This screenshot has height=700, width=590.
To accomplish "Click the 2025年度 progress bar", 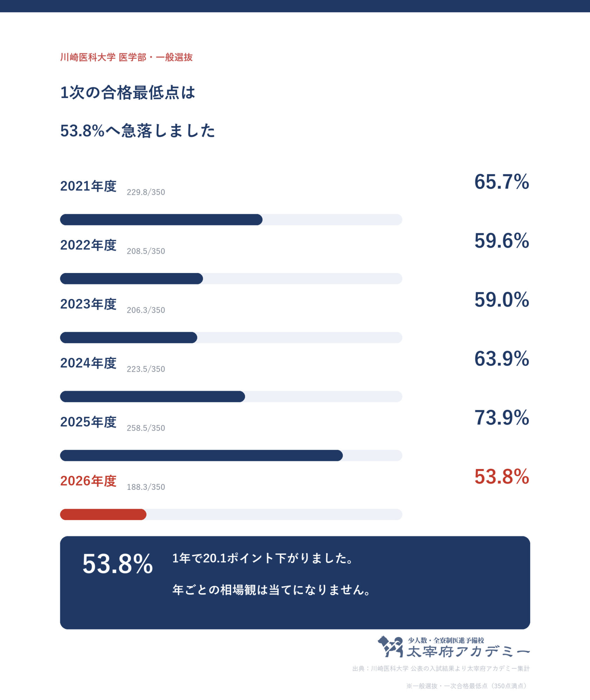I will tap(231, 455).
